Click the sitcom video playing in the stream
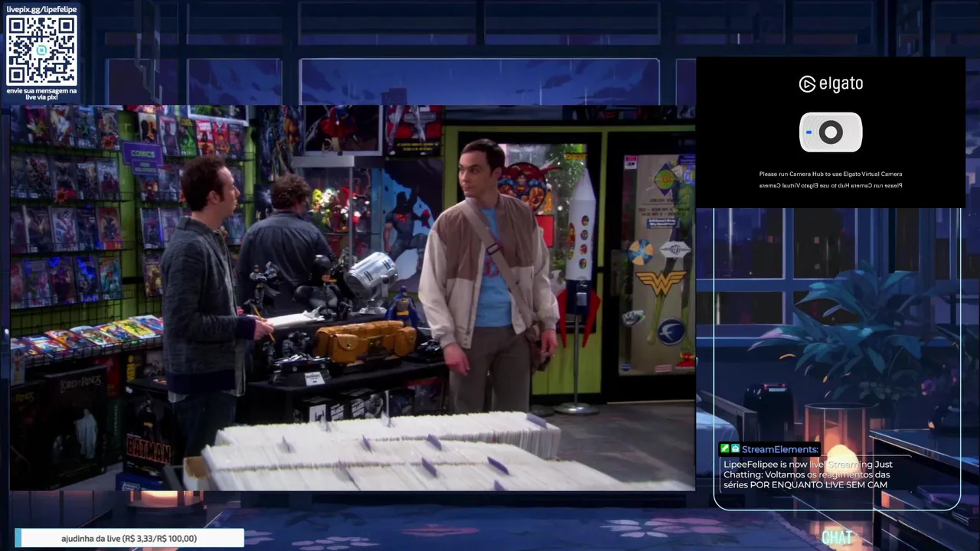Viewport: 980px width, 551px height. point(352,298)
